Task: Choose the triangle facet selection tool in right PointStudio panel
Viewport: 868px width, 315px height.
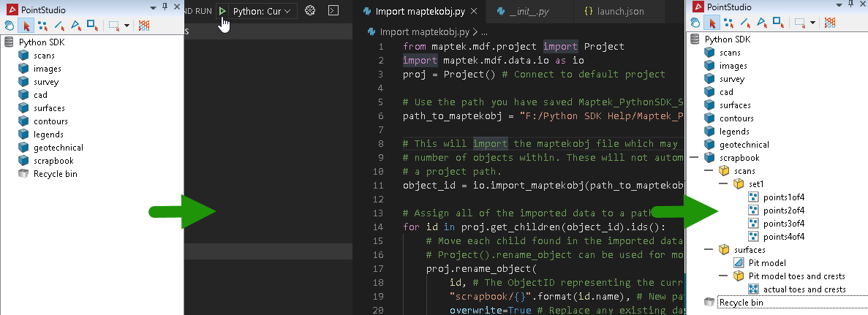Action: tap(762, 22)
